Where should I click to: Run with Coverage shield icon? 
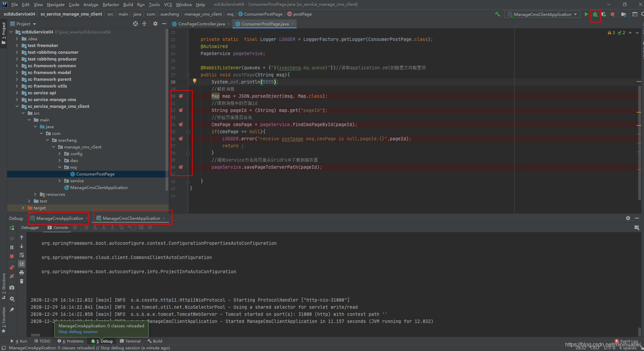(x=604, y=14)
